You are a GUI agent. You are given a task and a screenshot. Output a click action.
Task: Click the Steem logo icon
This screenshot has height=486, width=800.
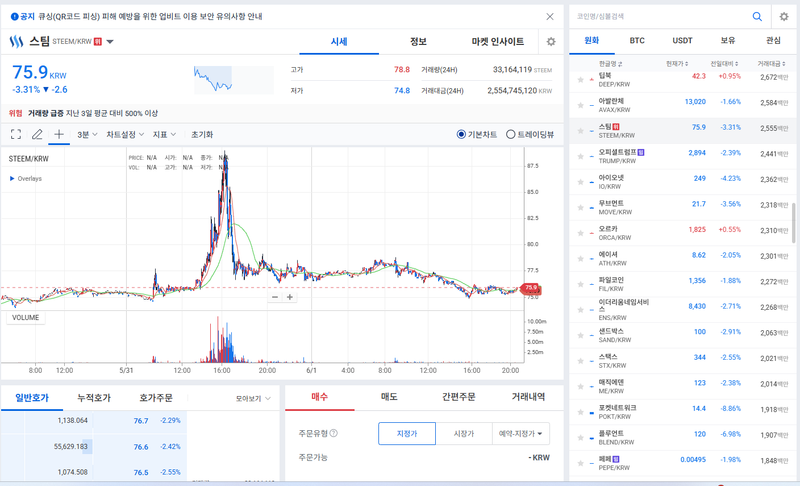[16, 41]
